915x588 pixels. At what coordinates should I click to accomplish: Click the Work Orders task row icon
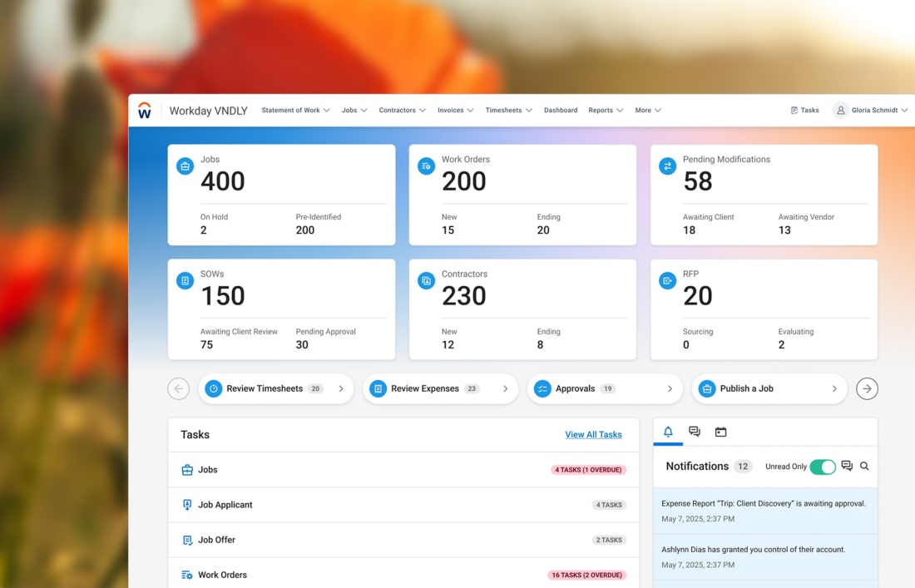pyautogui.click(x=187, y=575)
